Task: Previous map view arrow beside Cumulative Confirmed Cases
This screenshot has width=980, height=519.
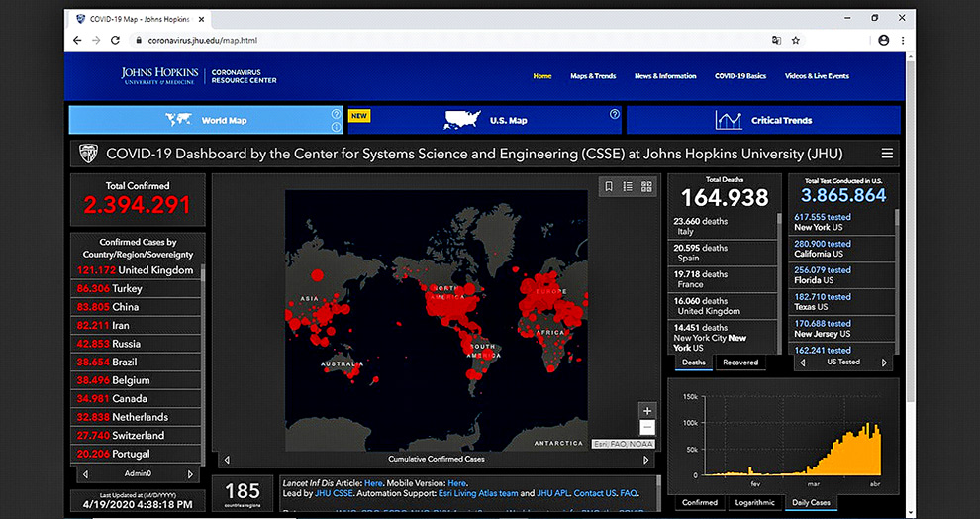Action: click(227, 460)
